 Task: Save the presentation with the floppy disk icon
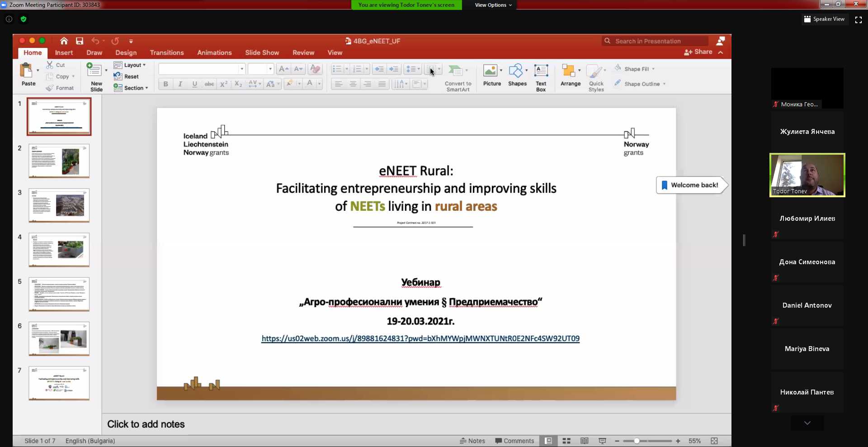coord(80,41)
